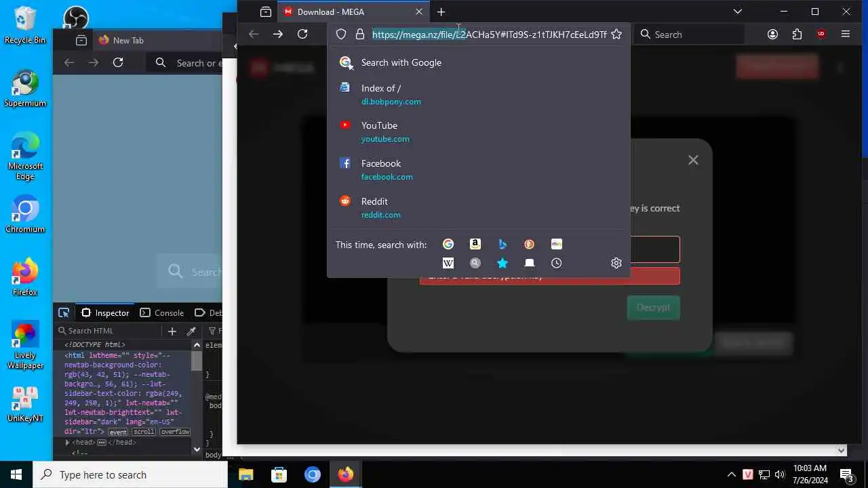
Task: Search bookmarks using the blue star icon
Action: pyautogui.click(x=502, y=263)
